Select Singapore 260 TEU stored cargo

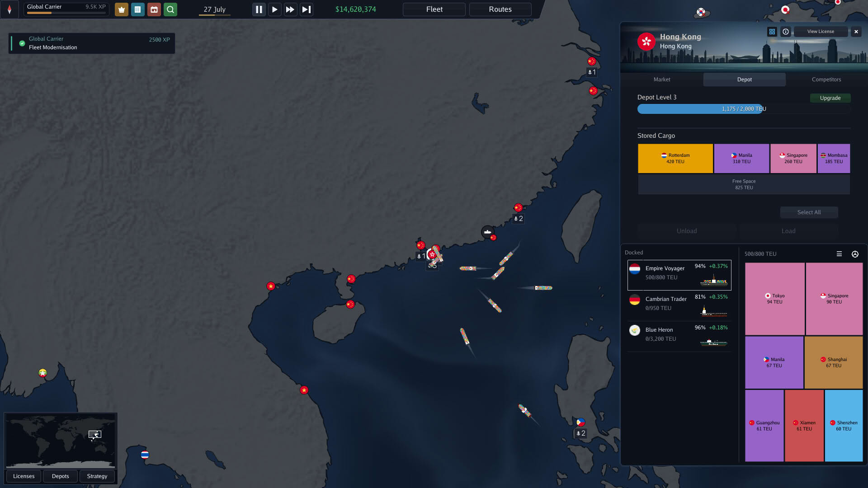pyautogui.click(x=793, y=159)
